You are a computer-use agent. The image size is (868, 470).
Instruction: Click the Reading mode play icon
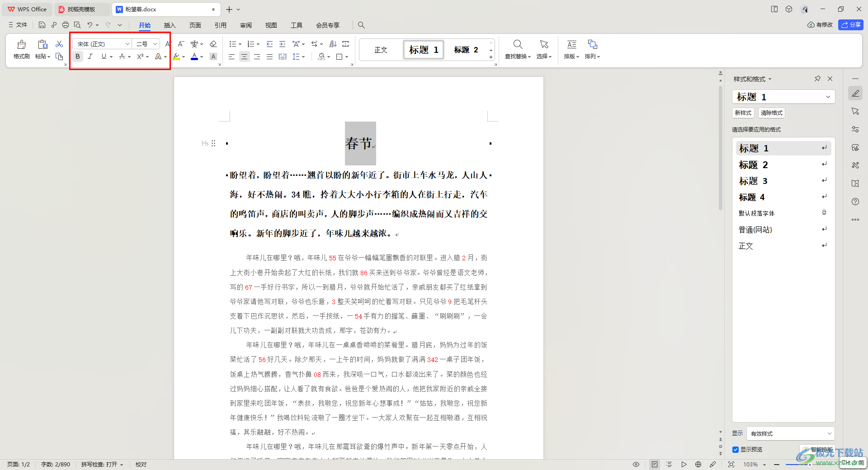[684, 464]
